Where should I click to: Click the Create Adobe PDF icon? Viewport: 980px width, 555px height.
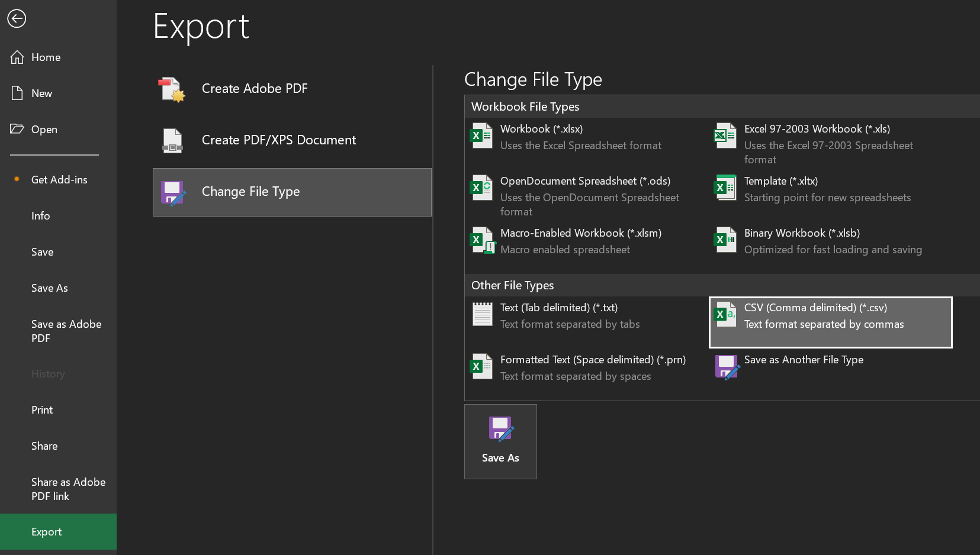172,89
